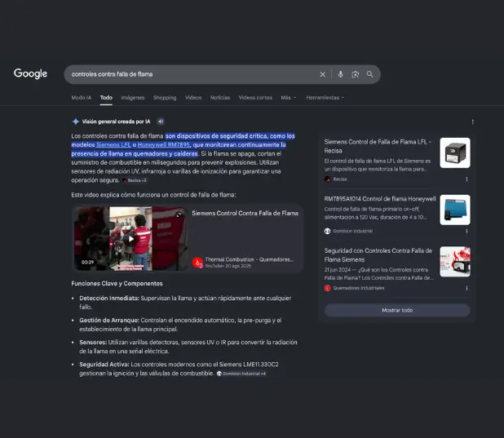Follow the Honeywell RM7895 link
The height and width of the screenshot is (438, 504).
coord(164,144)
